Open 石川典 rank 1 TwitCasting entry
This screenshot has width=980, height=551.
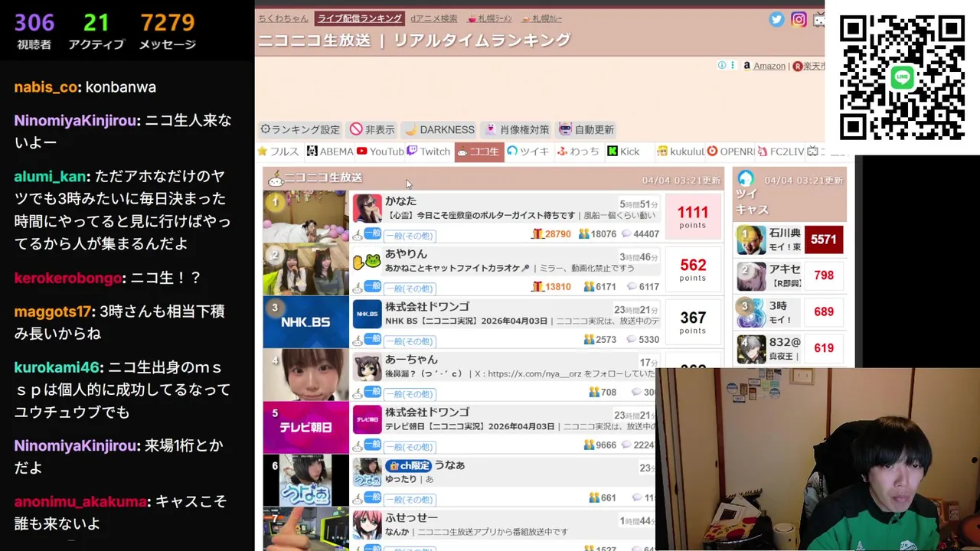(x=790, y=240)
